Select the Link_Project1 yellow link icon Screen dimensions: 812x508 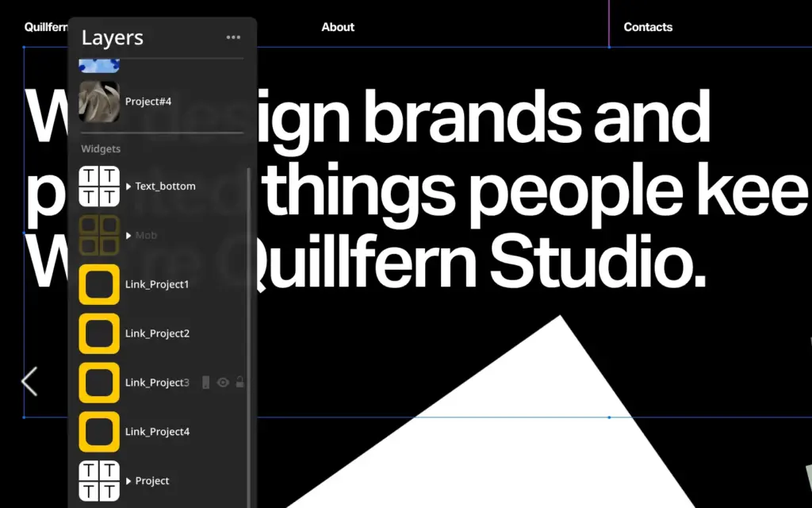tap(99, 285)
